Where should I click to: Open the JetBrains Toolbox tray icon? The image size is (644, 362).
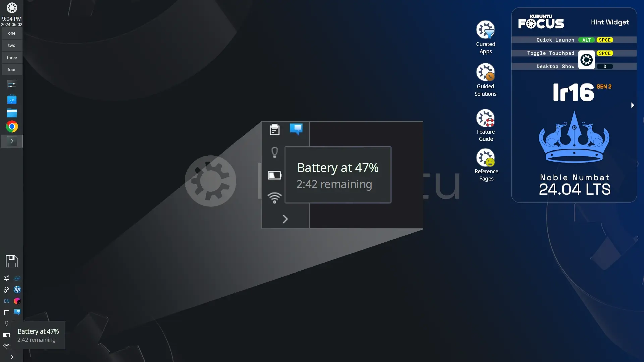tap(17, 301)
